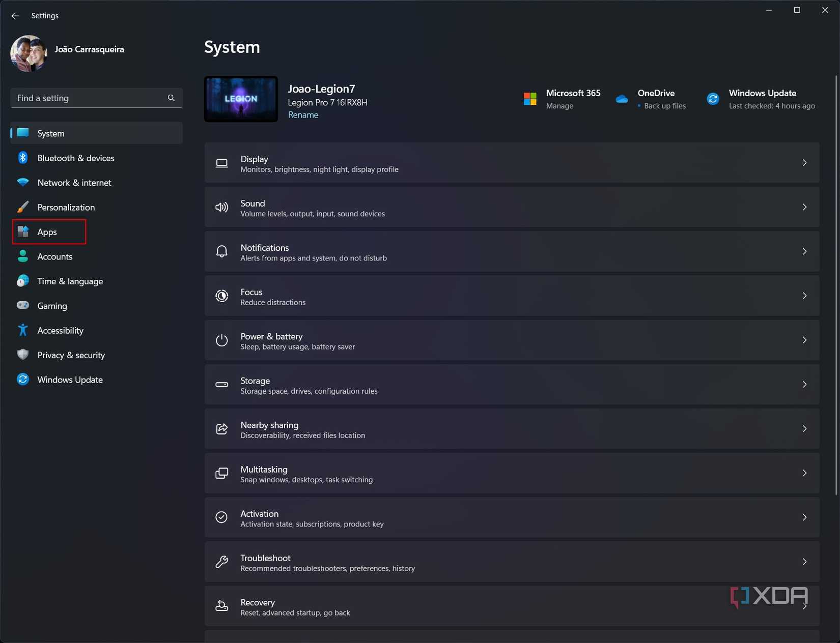
Task: Open Accounts from the sidebar
Action: click(54, 256)
